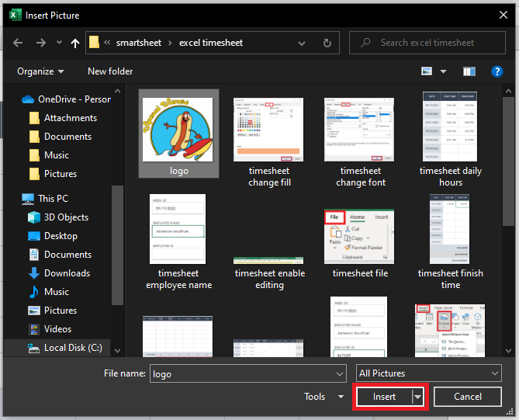Select 3D Objects in the navigation pane
Image resolution: width=519 pixels, height=420 pixels.
coord(66,217)
